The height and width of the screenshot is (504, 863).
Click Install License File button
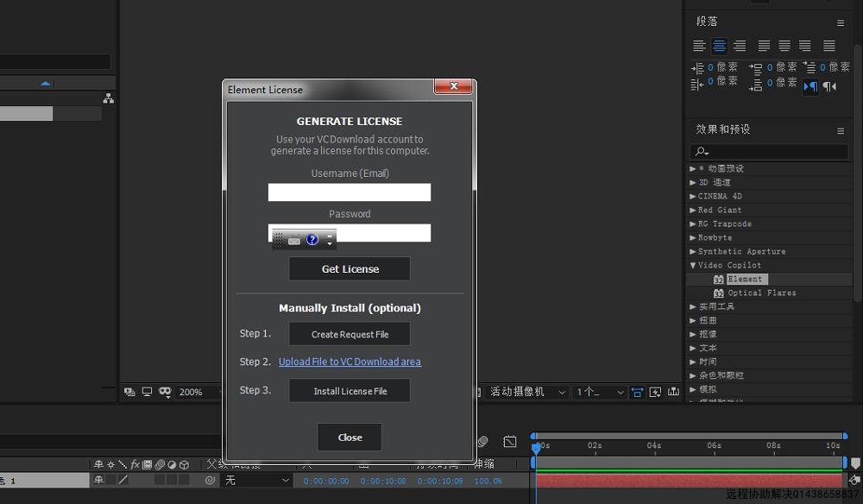pos(350,391)
